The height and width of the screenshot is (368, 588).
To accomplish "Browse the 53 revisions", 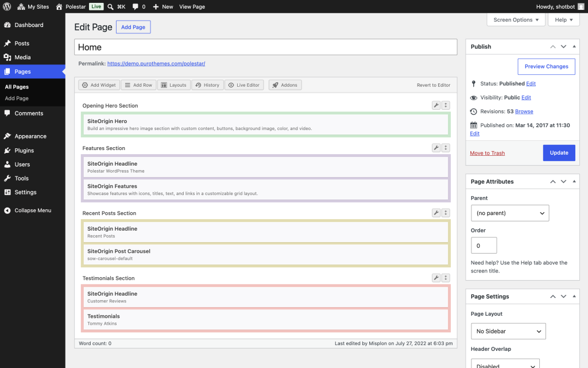I will (x=524, y=111).
